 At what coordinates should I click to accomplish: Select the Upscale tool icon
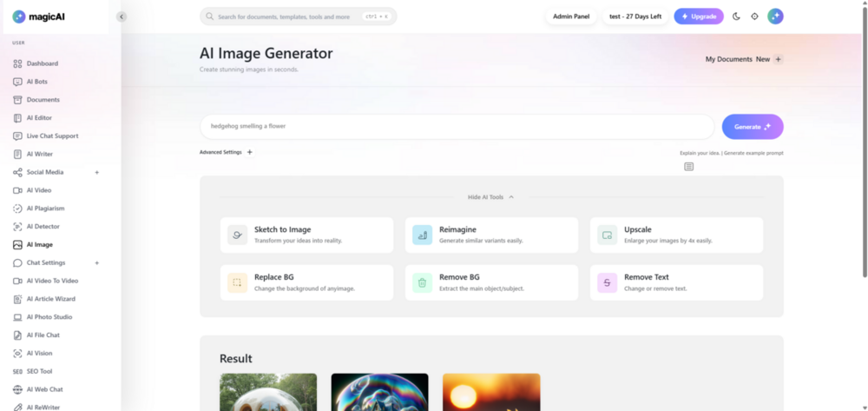[607, 235]
